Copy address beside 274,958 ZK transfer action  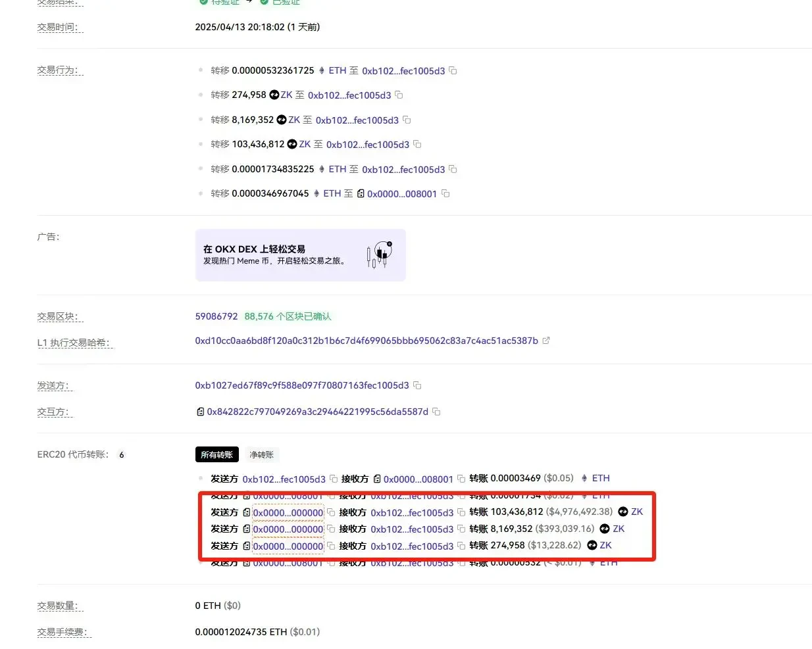tap(399, 95)
